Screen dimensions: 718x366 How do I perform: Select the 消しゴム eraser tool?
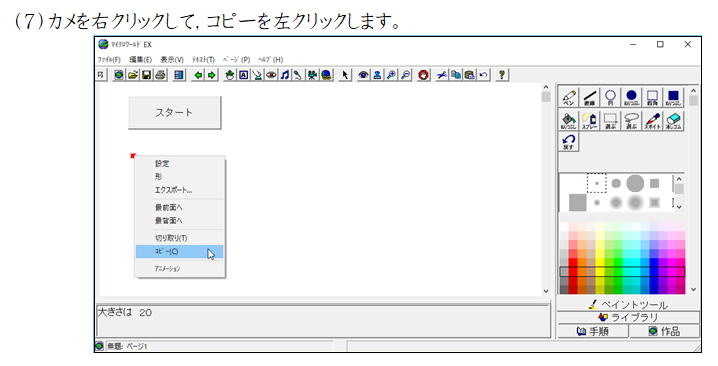coord(673,121)
